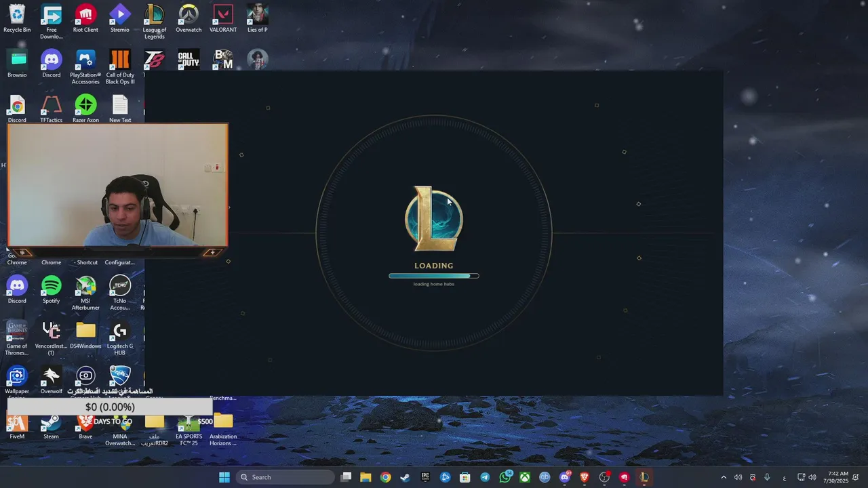Show hidden system tray icons
This screenshot has height=488, width=868.
click(724, 477)
